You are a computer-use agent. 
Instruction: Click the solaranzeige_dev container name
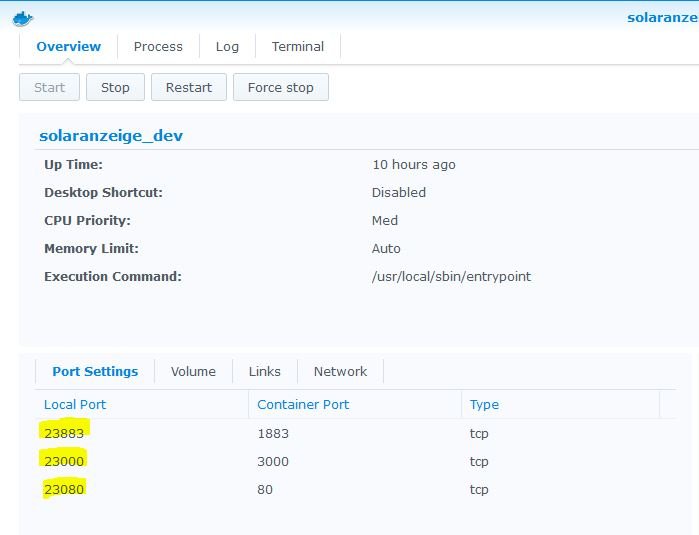pyautogui.click(x=111, y=136)
